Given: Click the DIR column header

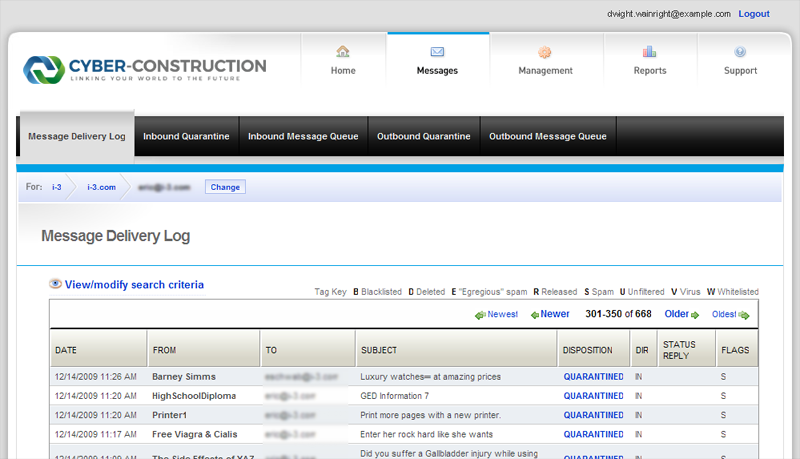Looking at the screenshot, I should [x=643, y=348].
